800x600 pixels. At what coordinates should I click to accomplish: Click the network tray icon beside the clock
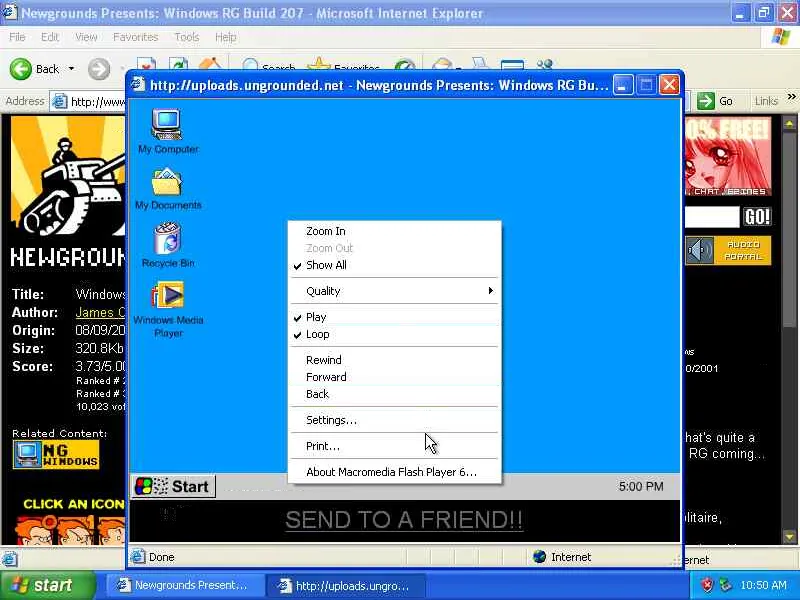[x=724, y=585]
